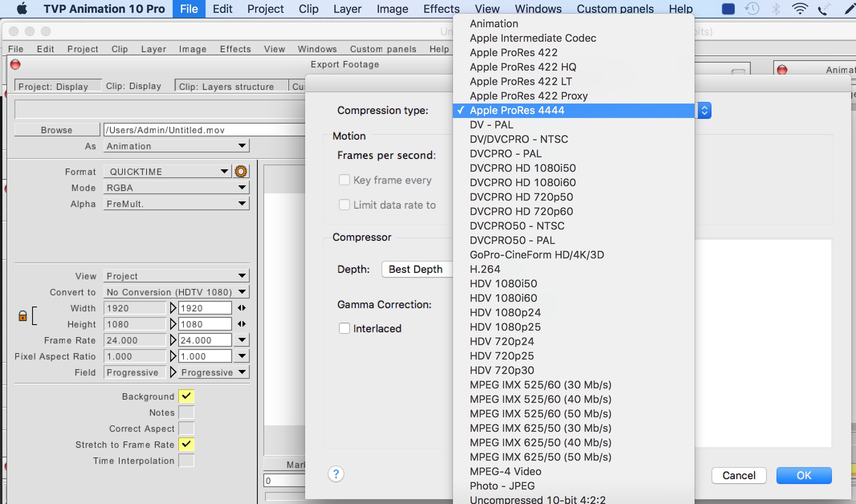856x504 pixels.
Task: Open the Frame Rate presets dropdown arrow
Action: pyautogui.click(x=242, y=340)
